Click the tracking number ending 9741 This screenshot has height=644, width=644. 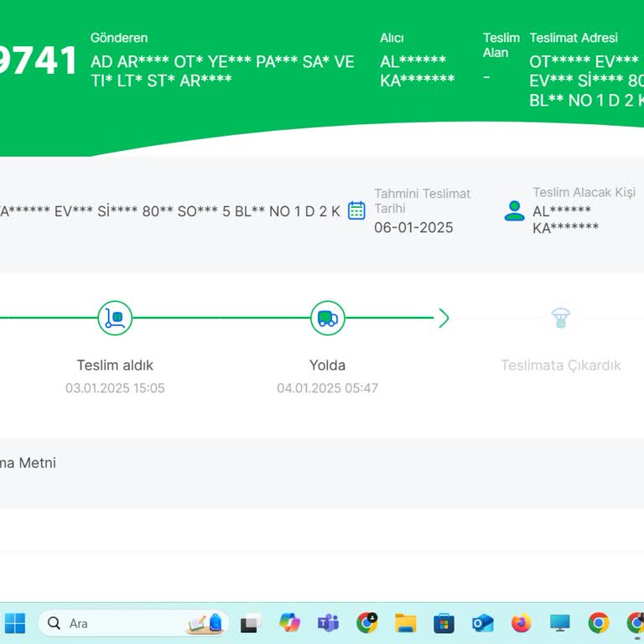pos(39,60)
